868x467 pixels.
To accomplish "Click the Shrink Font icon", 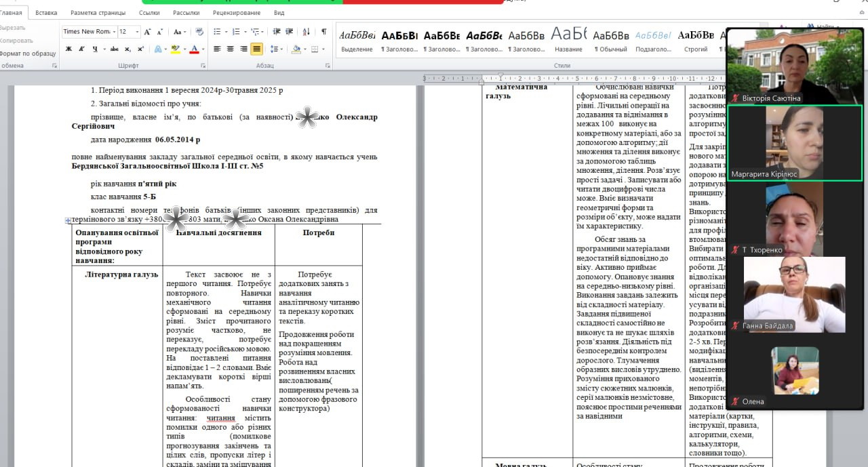I will coord(159,32).
